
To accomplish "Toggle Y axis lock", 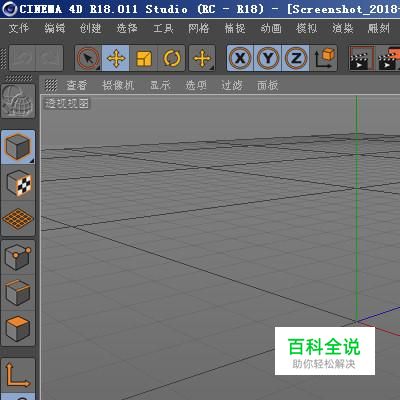I will click(x=268, y=58).
